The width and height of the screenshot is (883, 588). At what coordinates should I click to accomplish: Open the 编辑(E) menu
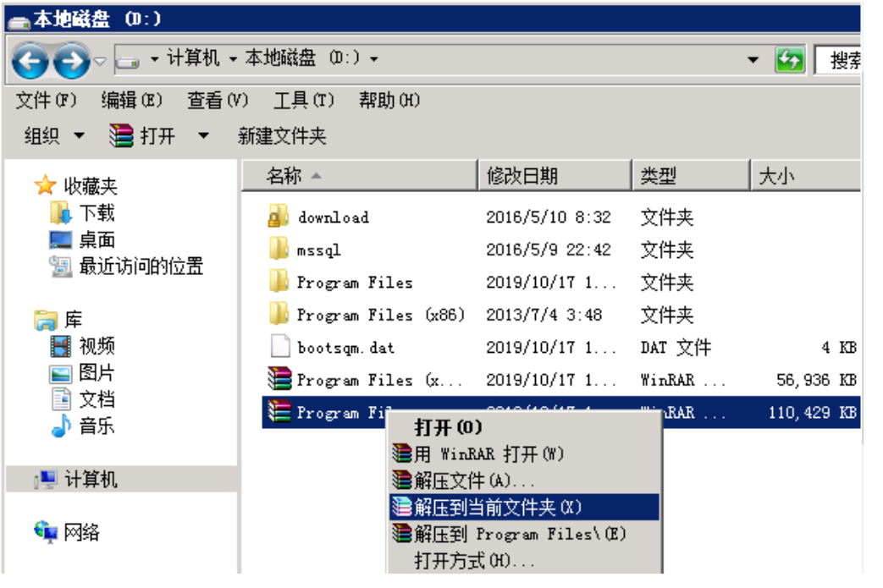coord(132,101)
